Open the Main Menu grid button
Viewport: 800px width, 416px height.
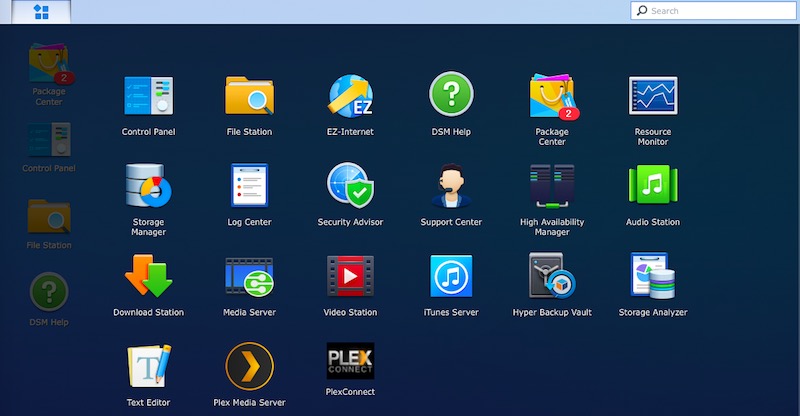41,12
